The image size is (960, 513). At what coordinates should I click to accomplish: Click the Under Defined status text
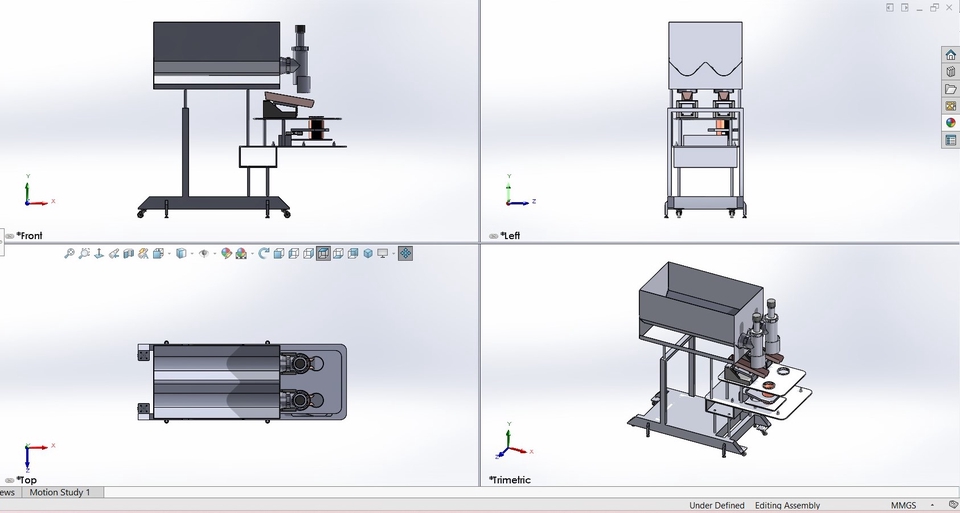tap(717, 506)
